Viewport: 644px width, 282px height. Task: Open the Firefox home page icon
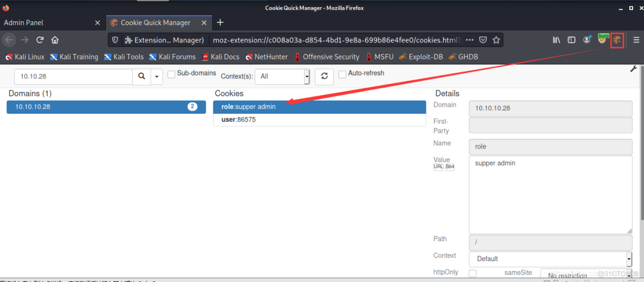(54, 40)
